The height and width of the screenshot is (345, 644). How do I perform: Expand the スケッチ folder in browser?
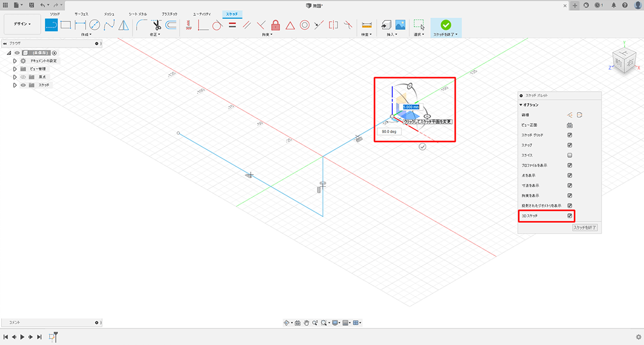click(x=15, y=85)
